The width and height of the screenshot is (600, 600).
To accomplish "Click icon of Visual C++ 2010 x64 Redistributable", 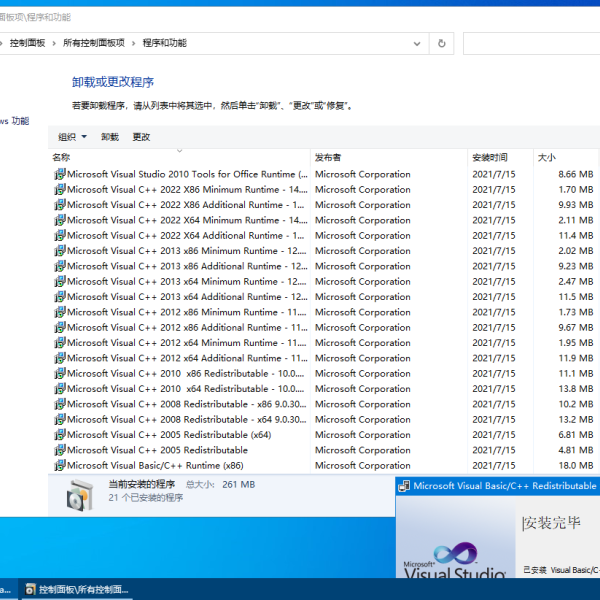I will [60, 389].
